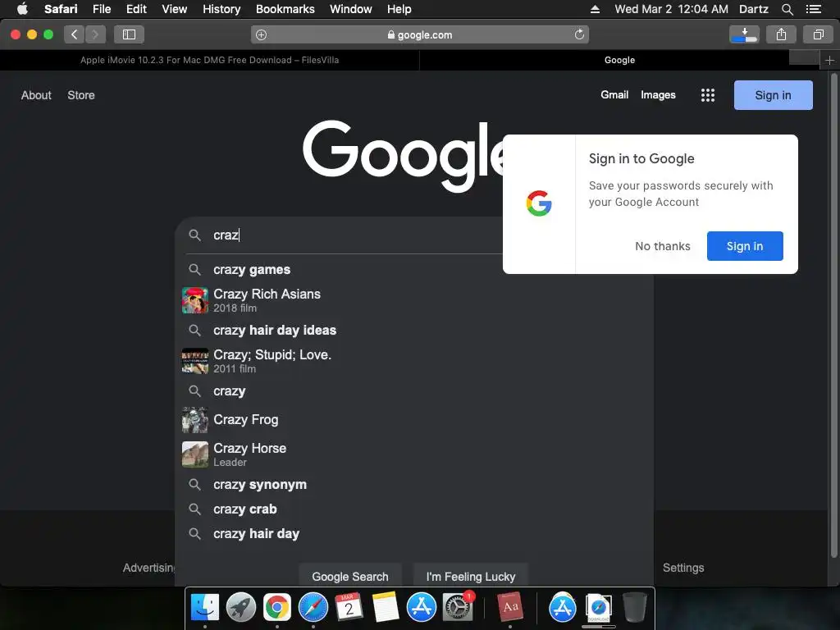Open the Safari downloads list

click(744, 34)
